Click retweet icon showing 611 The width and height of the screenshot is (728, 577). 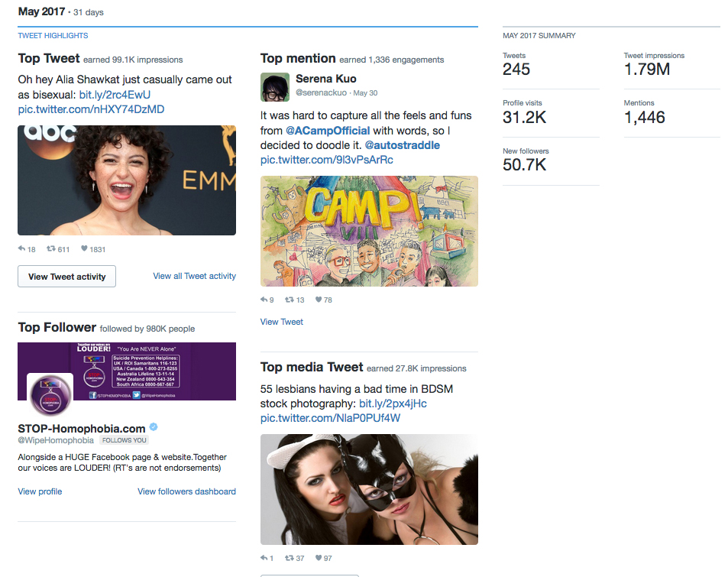50,248
